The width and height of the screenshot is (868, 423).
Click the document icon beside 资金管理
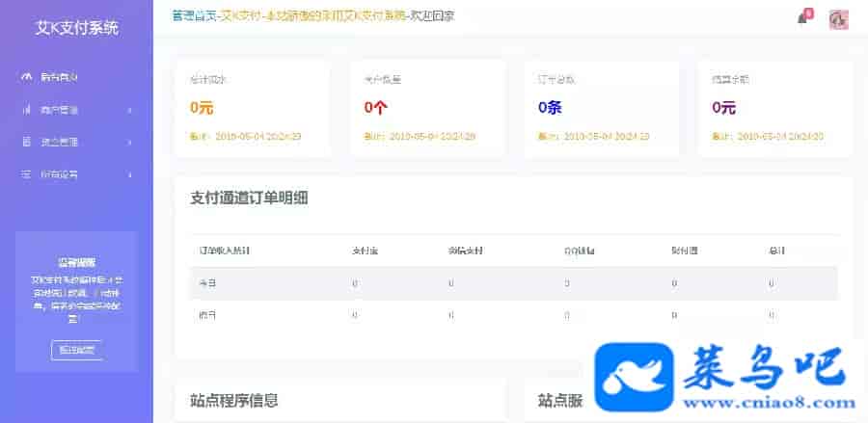tap(26, 142)
